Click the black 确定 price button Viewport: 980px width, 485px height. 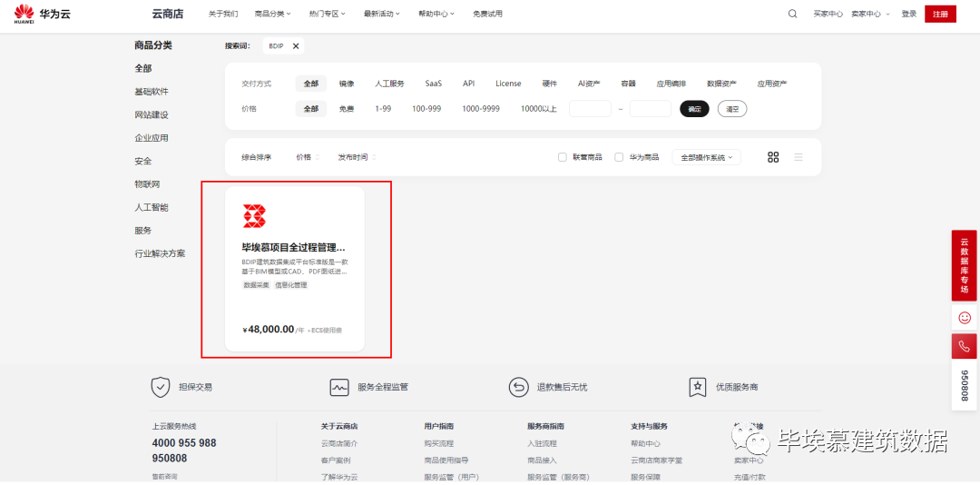(x=694, y=109)
